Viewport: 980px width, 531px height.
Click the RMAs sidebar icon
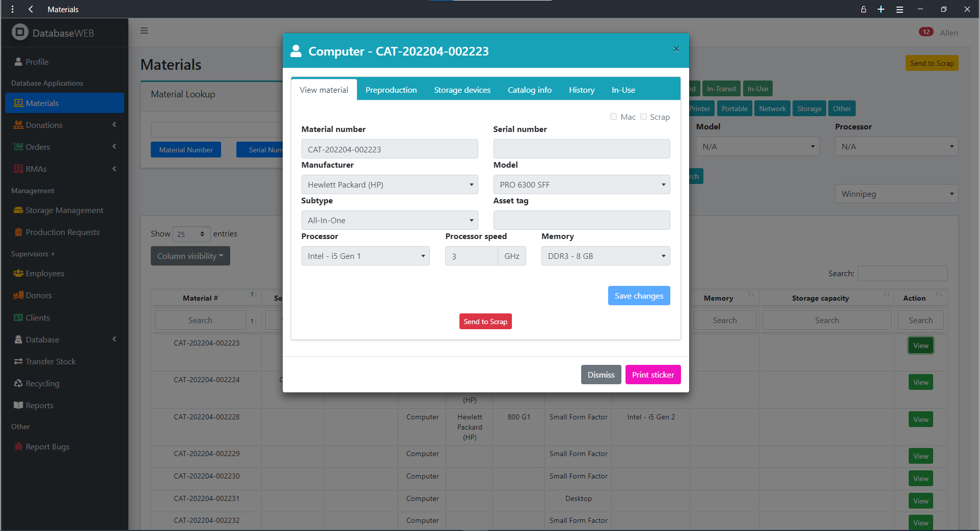pos(18,169)
